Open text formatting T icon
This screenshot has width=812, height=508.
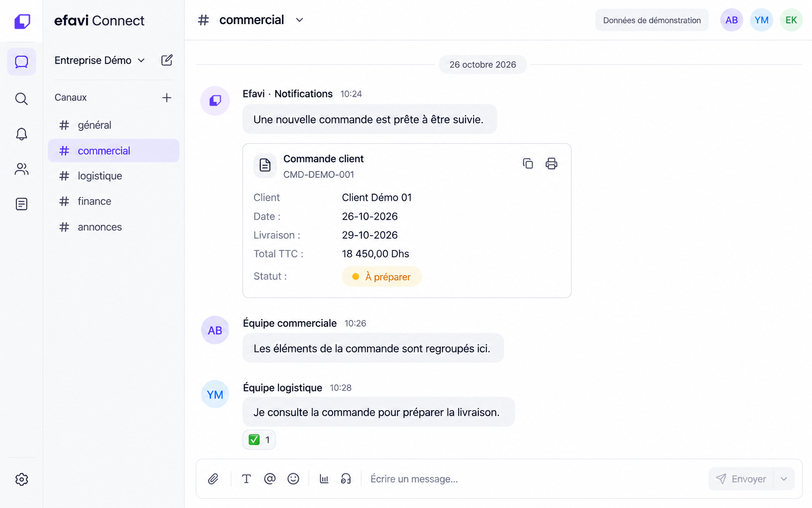246,479
